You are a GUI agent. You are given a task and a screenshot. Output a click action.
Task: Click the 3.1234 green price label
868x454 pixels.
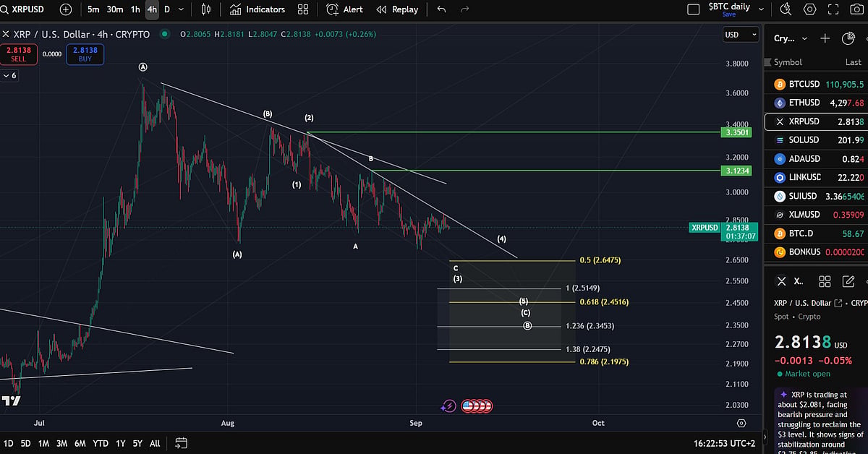738,171
